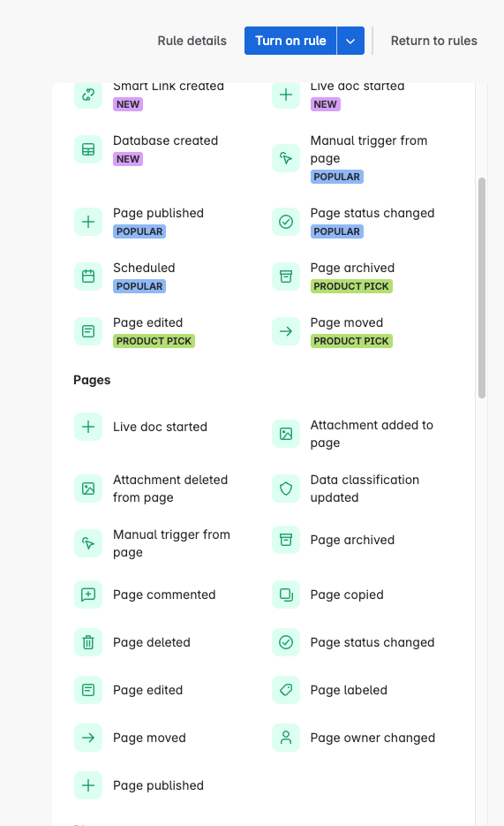Click the vertical scrollbar thumb
Image resolution: width=504 pixels, height=826 pixels.
[x=482, y=288]
